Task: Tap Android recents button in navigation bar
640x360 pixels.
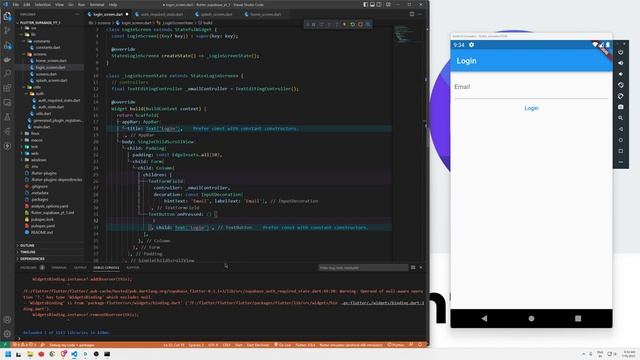Action: click(x=578, y=318)
